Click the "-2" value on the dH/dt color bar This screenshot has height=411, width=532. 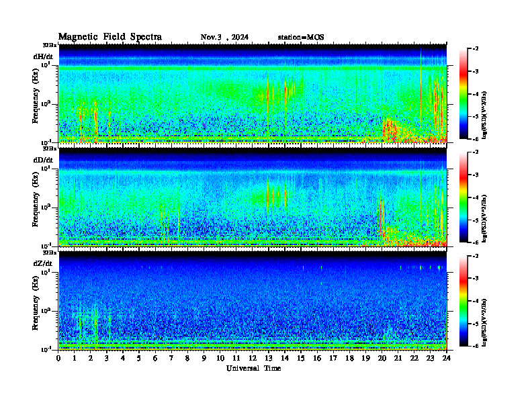pos(476,49)
